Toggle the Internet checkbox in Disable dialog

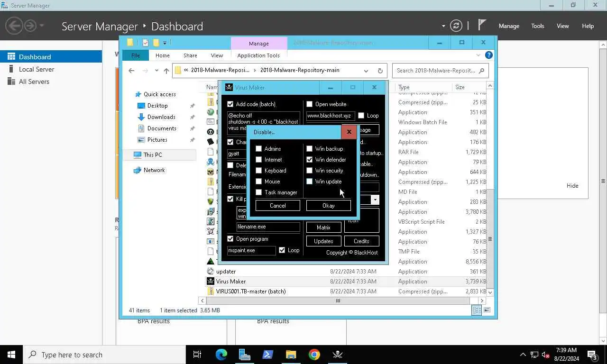(x=258, y=160)
